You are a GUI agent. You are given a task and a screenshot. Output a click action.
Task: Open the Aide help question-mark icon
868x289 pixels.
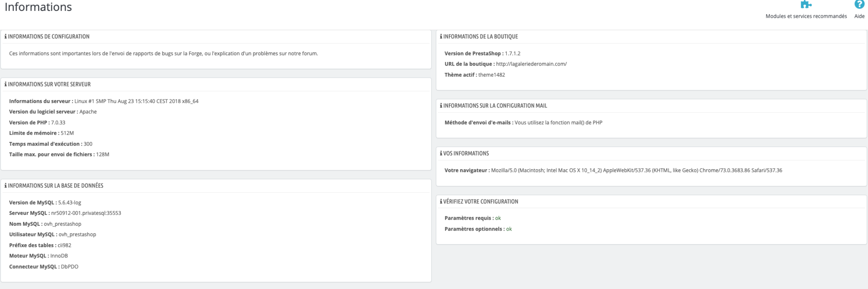pos(859,5)
